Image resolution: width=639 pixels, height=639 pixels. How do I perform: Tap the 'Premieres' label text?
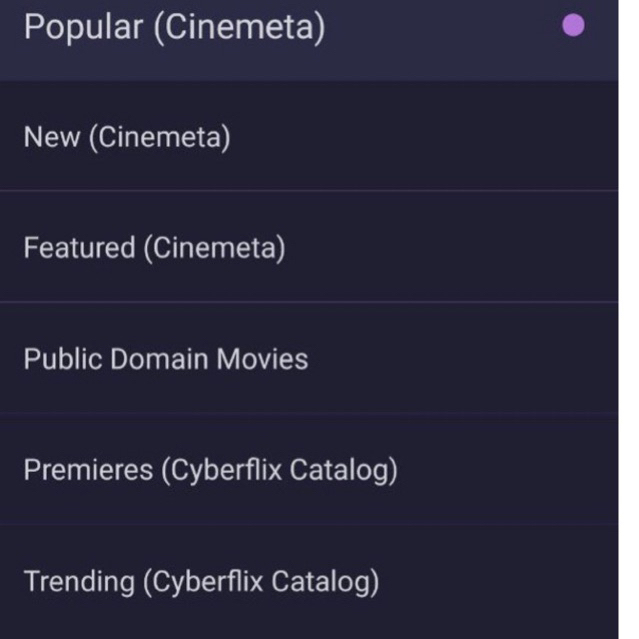86,470
